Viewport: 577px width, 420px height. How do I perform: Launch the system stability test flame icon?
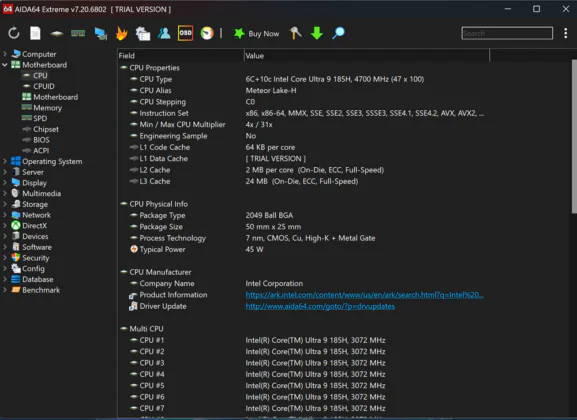[x=121, y=33]
